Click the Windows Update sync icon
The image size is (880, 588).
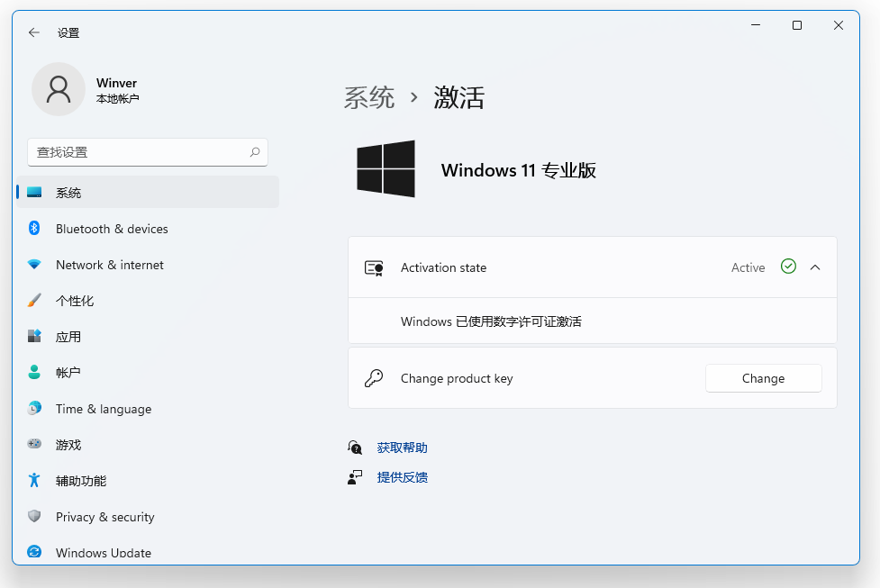34,551
